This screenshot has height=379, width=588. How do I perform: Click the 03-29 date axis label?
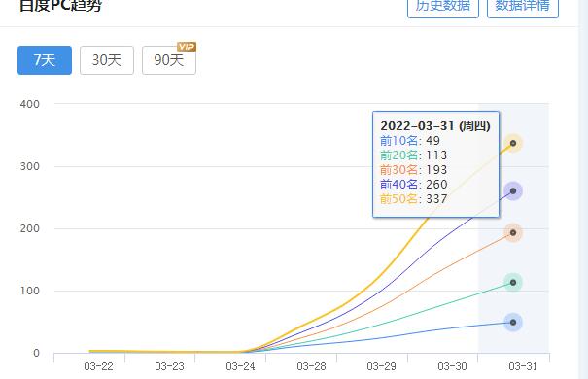click(x=381, y=366)
